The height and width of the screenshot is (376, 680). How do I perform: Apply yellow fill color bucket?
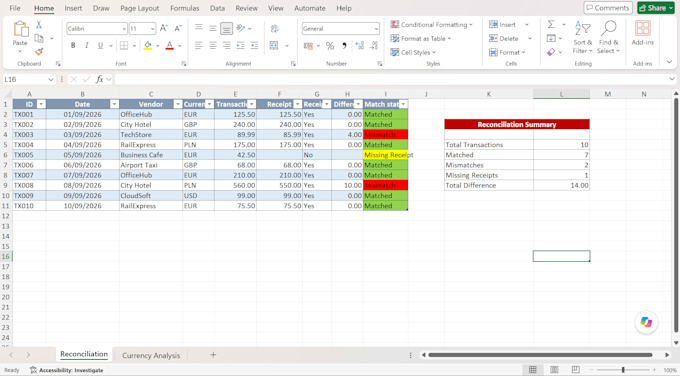coord(148,46)
